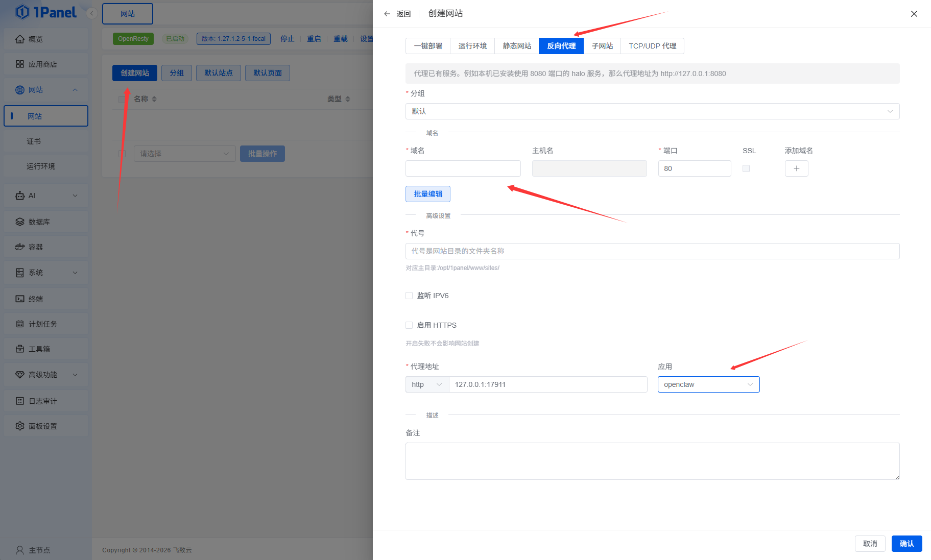Collapse the sidebar with the chevron button
Viewport: 931px width, 560px height.
coord(91,13)
